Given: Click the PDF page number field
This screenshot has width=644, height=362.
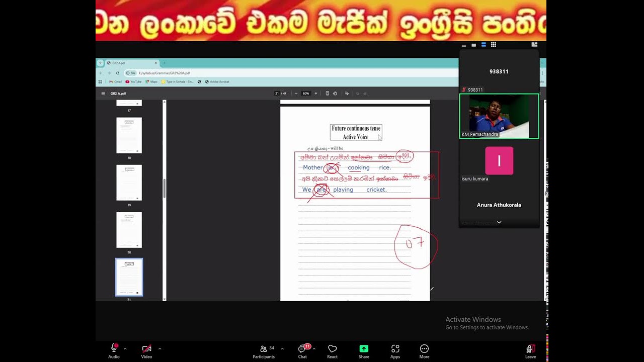Looking at the screenshot, I should coord(277,94).
